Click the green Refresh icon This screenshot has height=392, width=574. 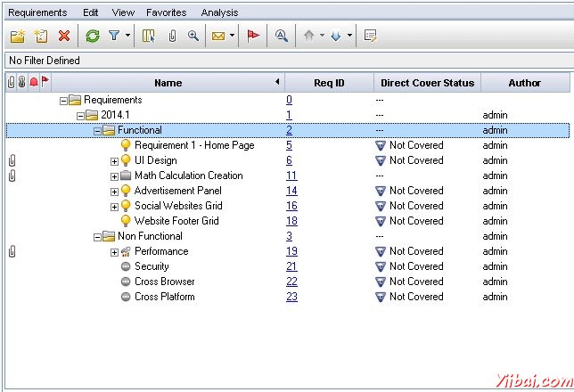point(92,36)
